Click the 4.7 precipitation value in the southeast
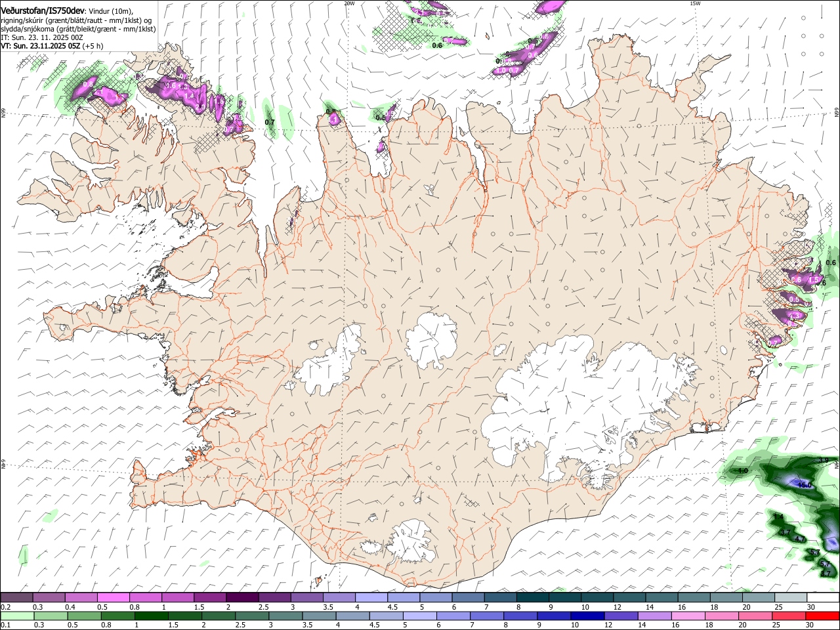Screen dimensions: 840x630 click(799, 539)
